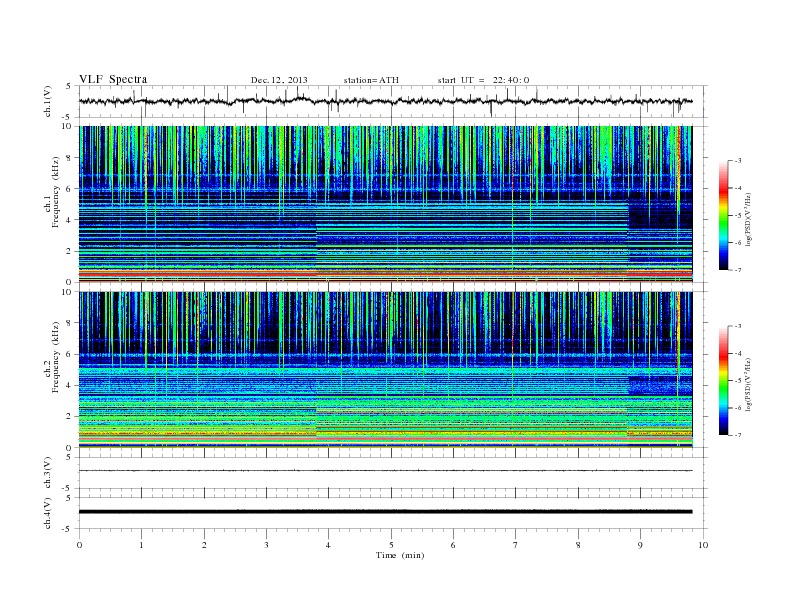Select the date text "Dec. 12, 2013"

[x=279, y=80]
